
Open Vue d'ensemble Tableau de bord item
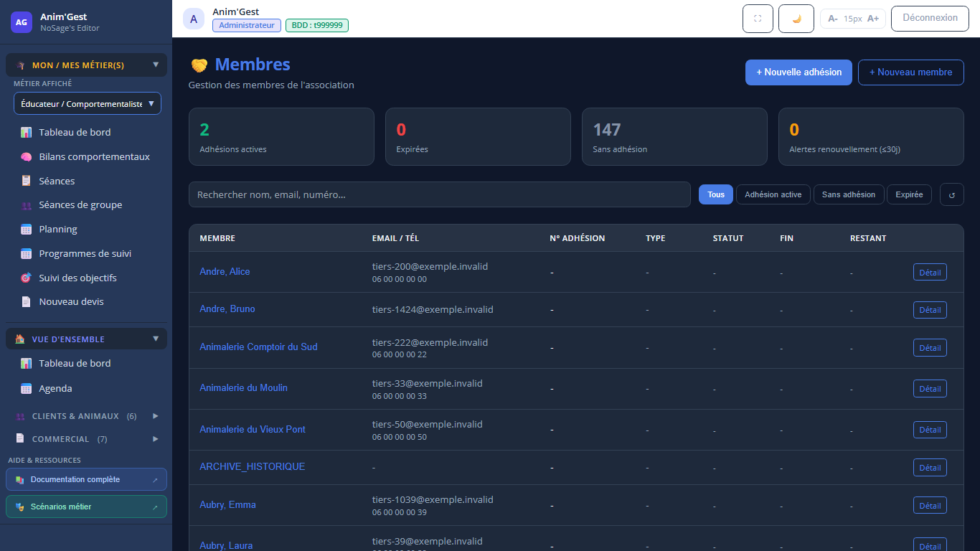(x=86, y=364)
